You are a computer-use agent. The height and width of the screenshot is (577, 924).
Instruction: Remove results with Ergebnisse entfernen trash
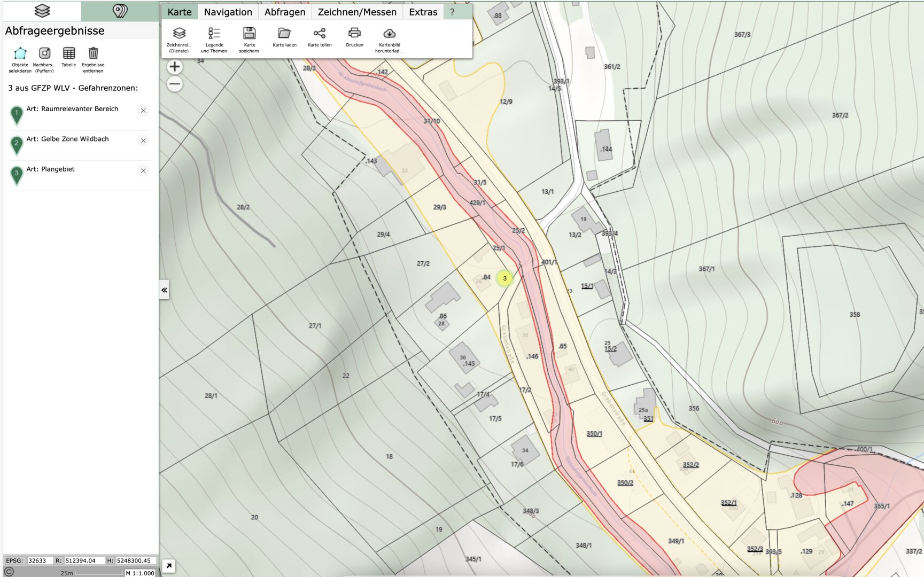tap(93, 53)
